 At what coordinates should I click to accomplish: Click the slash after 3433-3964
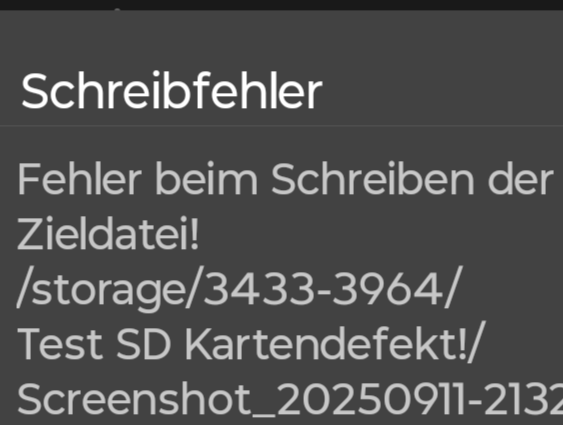452,287
